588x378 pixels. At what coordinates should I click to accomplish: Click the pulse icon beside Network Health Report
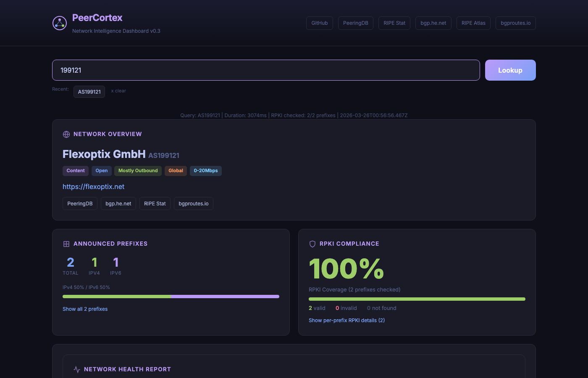click(77, 370)
